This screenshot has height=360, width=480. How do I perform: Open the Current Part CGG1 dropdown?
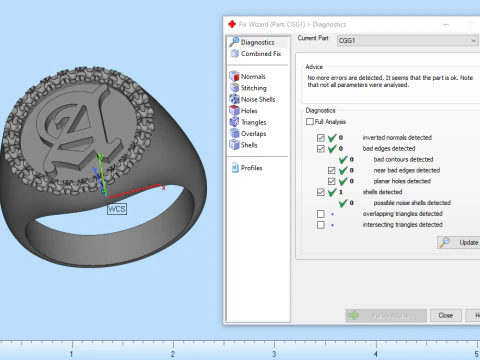407,41
